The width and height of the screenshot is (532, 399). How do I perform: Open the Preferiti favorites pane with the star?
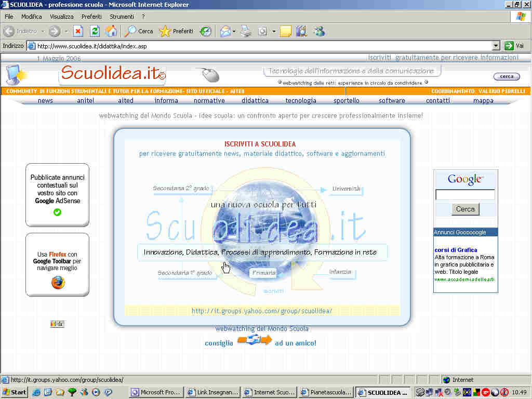[x=177, y=31]
